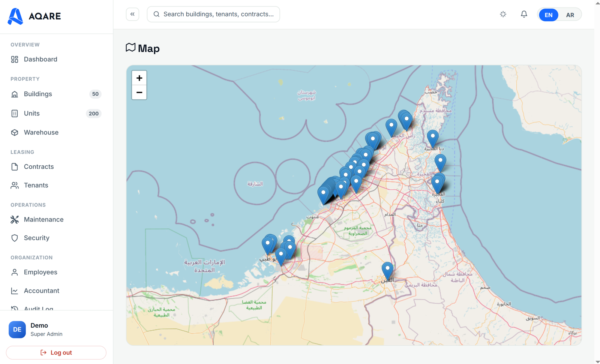Go to Buildings section
This screenshot has height=364, width=600.
56,94
